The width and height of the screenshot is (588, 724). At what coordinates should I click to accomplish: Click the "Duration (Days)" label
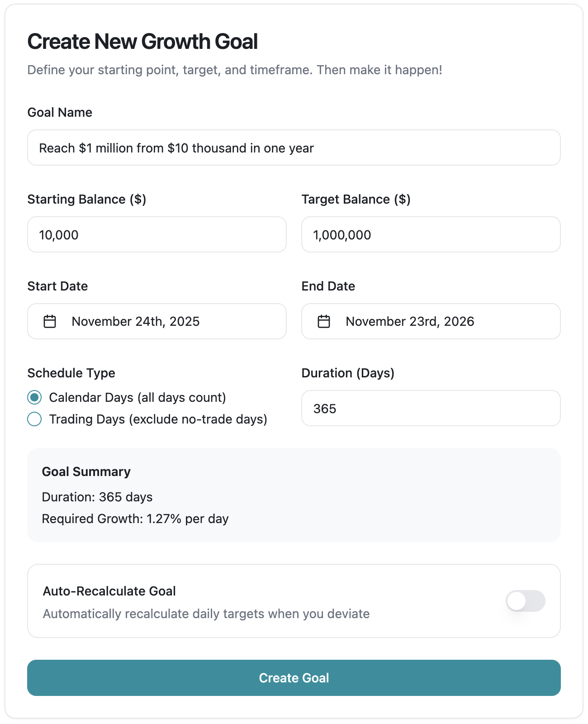348,373
